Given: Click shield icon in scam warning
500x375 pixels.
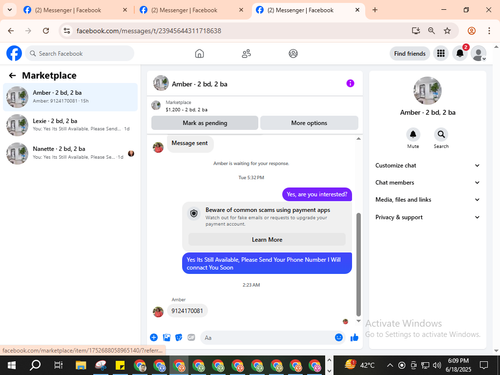Looking at the screenshot, I should click(x=194, y=213).
